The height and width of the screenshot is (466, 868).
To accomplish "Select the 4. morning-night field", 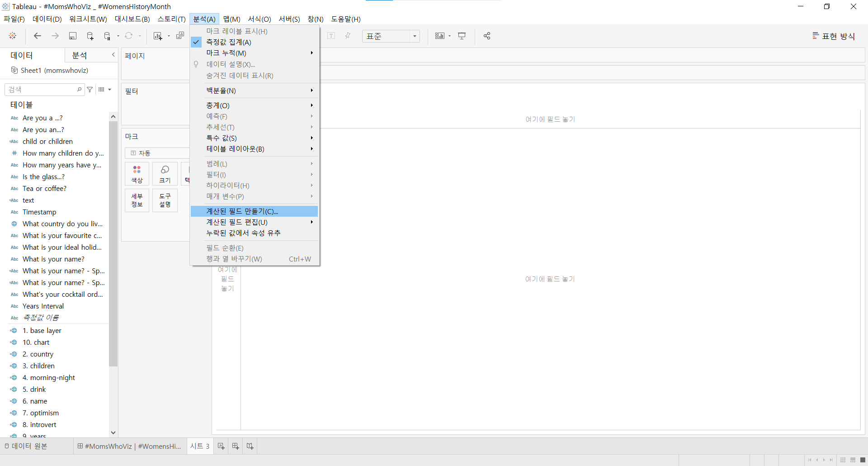I will point(49,378).
